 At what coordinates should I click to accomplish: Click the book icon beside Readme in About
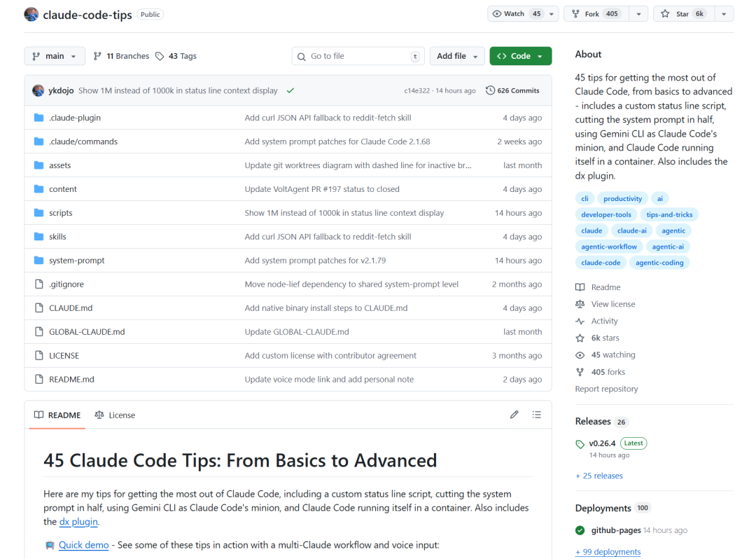click(580, 287)
